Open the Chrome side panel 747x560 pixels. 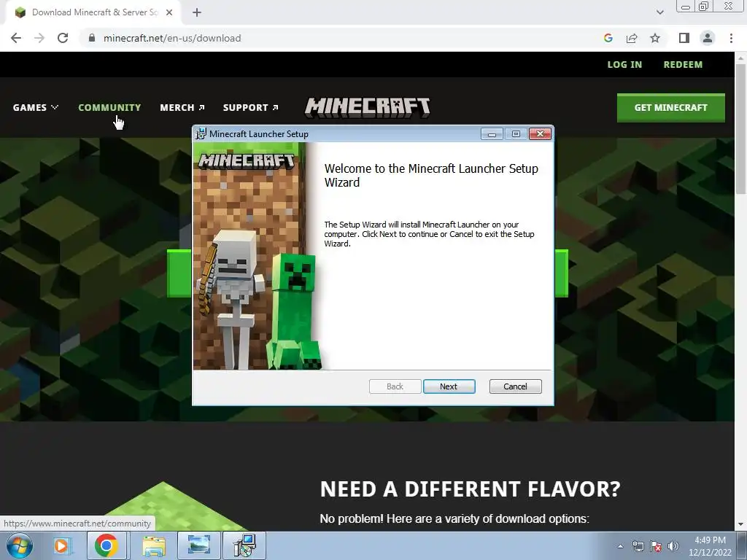(684, 38)
